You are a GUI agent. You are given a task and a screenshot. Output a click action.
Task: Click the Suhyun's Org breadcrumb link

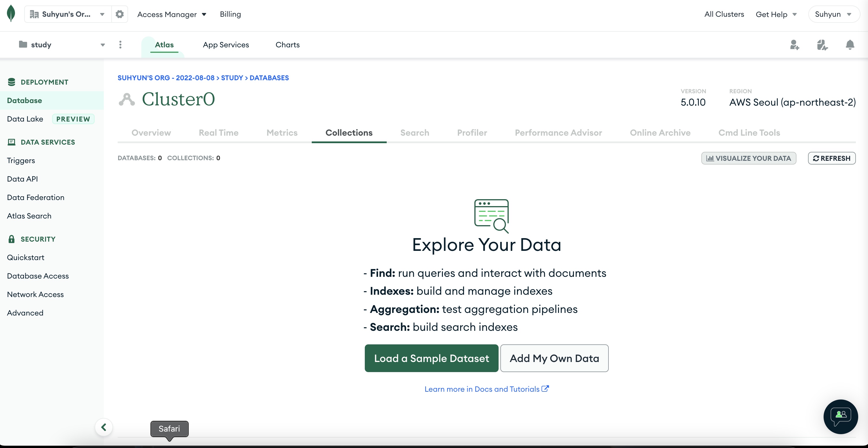tap(166, 78)
